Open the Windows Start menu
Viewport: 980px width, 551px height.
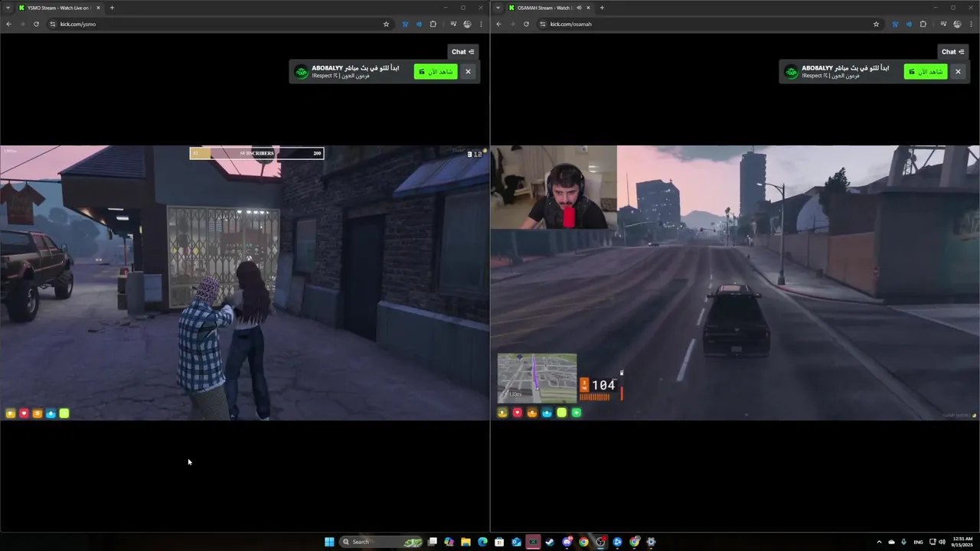[329, 542]
